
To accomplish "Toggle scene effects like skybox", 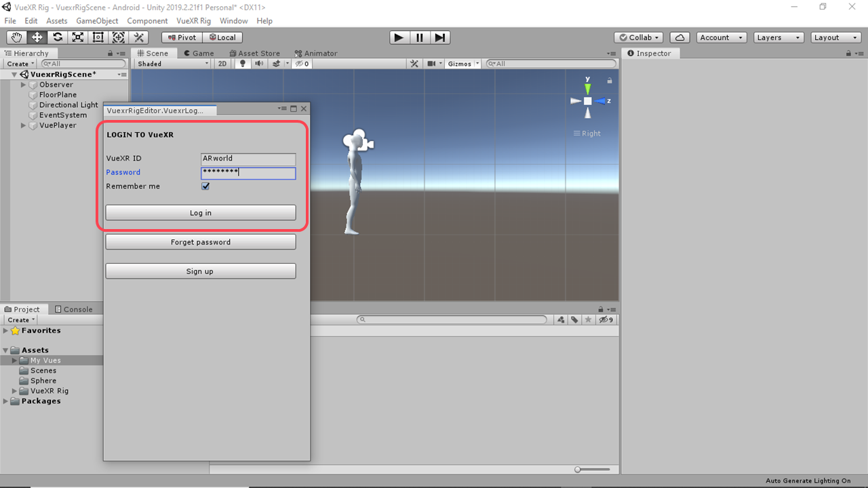I will (x=277, y=64).
